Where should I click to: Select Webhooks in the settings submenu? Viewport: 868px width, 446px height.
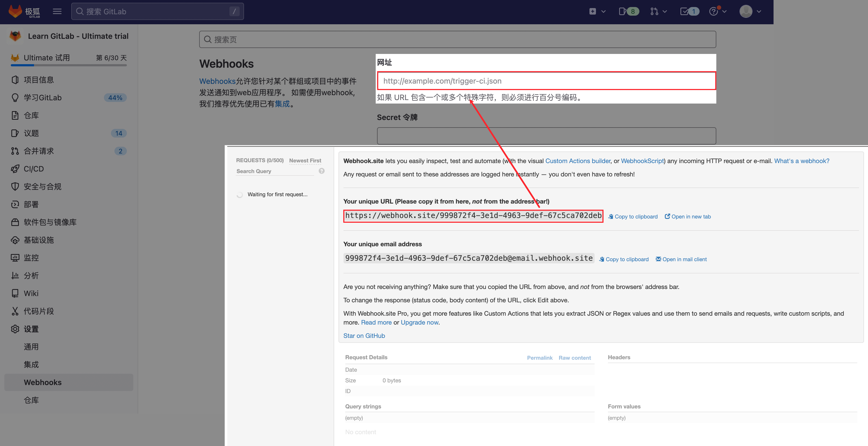pos(43,382)
